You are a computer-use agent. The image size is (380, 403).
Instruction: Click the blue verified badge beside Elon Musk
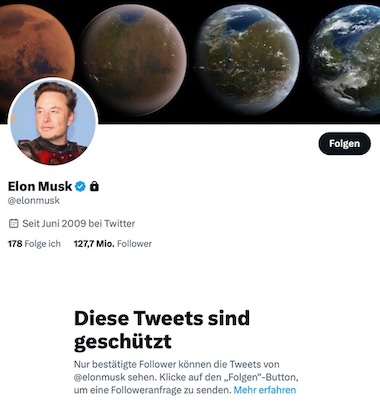[x=80, y=186]
